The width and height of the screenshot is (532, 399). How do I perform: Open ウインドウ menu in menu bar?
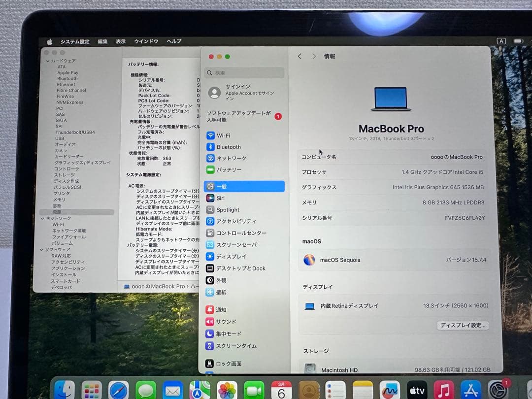coord(146,41)
